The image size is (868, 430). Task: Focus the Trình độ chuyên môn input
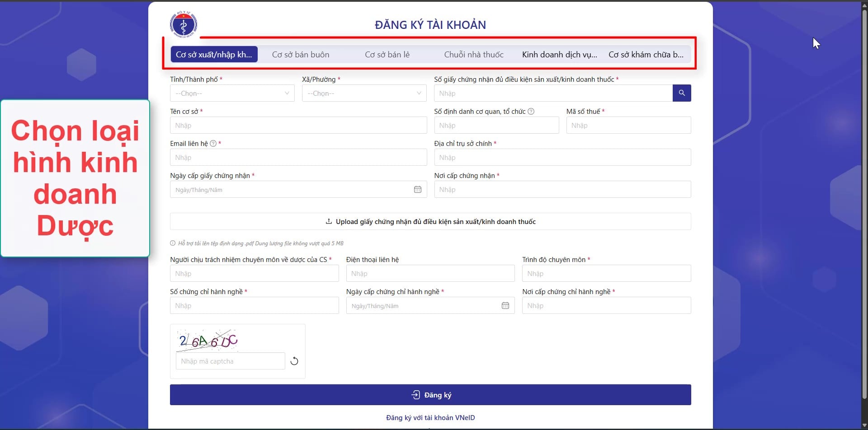pyautogui.click(x=607, y=273)
